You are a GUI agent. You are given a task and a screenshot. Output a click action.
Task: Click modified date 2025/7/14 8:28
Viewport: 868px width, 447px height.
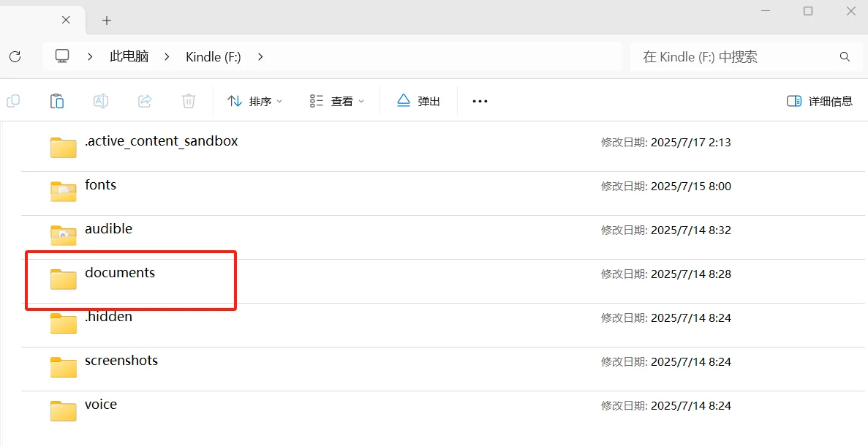[x=691, y=274]
